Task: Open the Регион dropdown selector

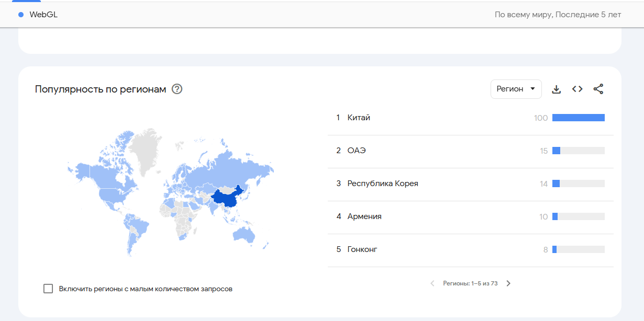Action: pyautogui.click(x=516, y=89)
